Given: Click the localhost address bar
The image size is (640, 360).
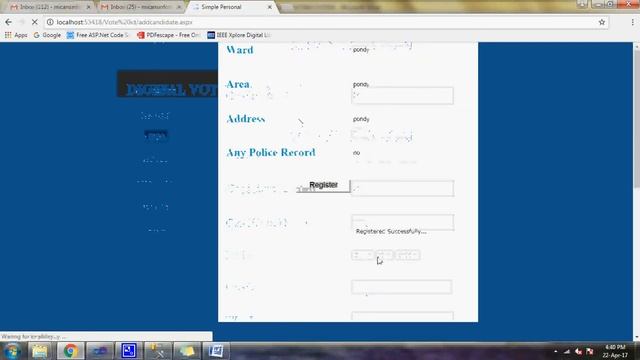Looking at the screenshot, I should tap(327, 22).
